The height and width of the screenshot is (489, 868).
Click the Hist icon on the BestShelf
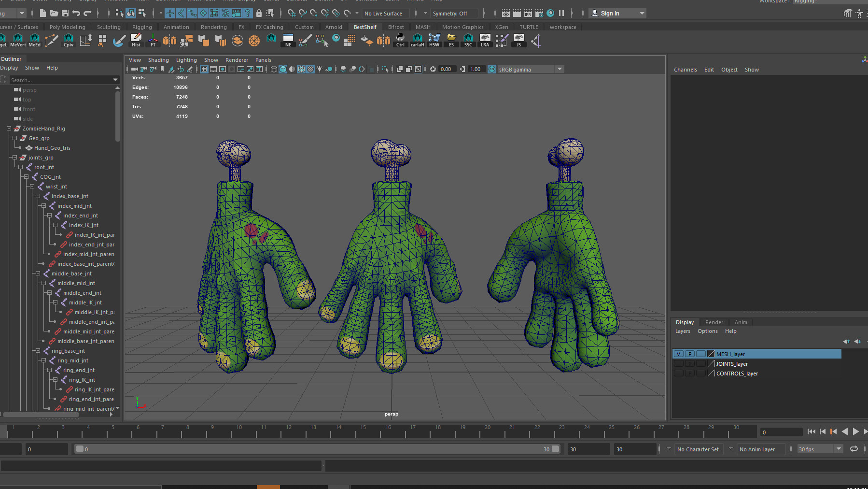(136, 41)
